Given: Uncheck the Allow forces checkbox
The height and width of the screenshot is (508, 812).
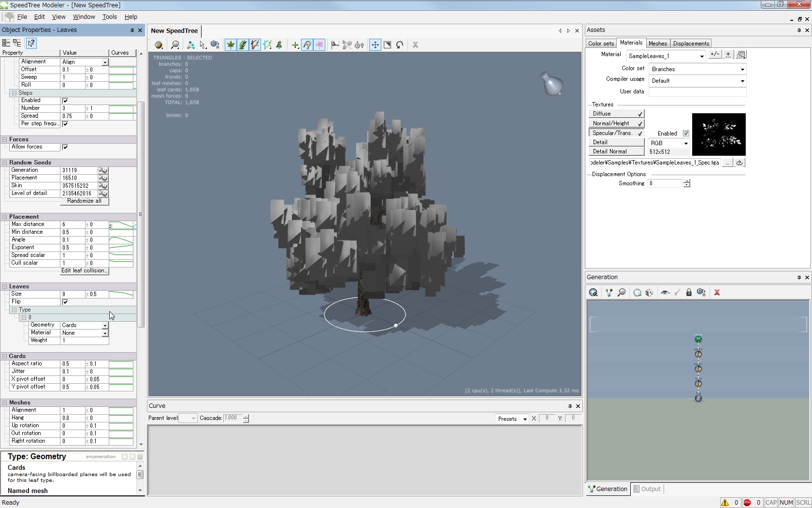Looking at the screenshot, I should point(65,147).
